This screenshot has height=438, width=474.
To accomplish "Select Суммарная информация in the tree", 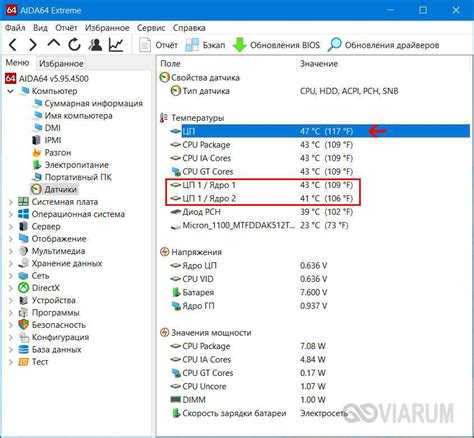I will [x=93, y=104].
